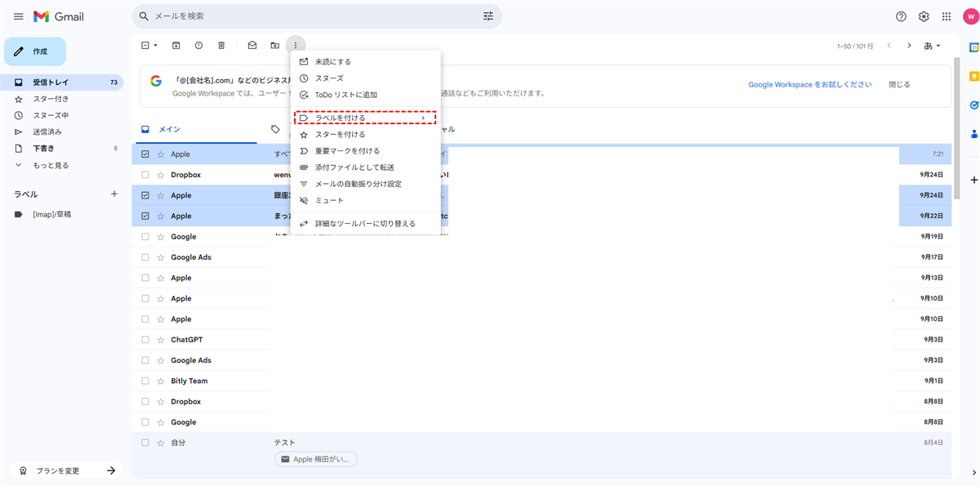Choose スターを付ける from the menu
The width and height of the screenshot is (980, 487).
point(365,134)
